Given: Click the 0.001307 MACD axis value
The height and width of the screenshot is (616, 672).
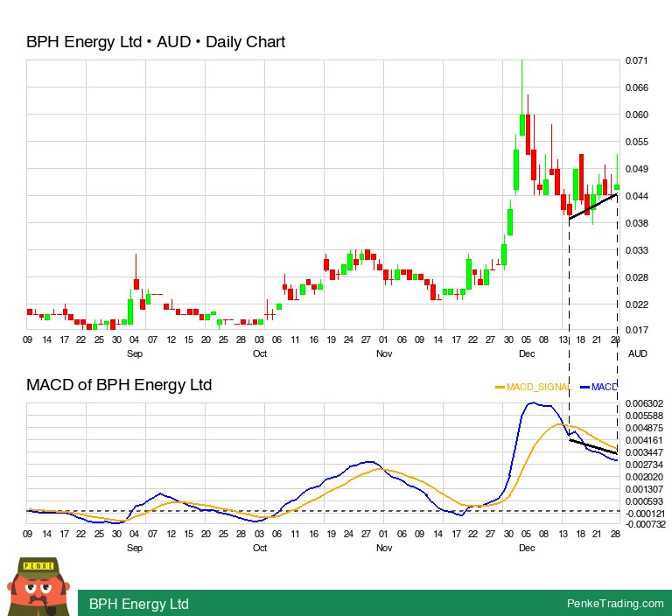Looking at the screenshot, I should click(x=644, y=489).
